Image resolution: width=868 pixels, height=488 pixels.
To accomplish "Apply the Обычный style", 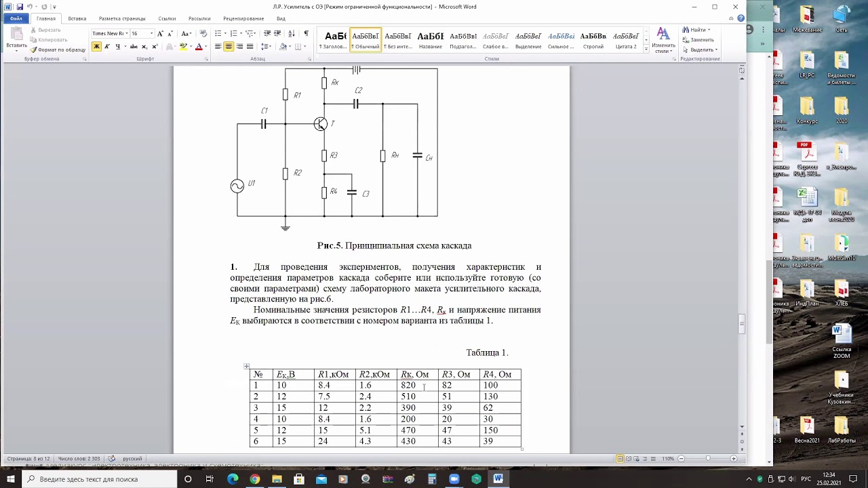I will coord(366,40).
